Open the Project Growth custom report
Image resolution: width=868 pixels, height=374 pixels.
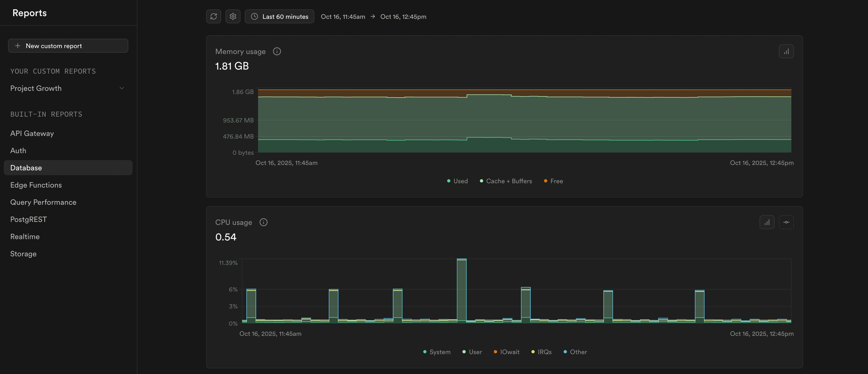tap(36, 88)
